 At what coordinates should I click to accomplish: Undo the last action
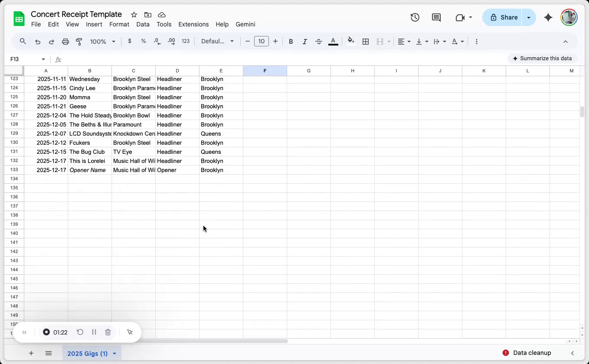(x=38, y=42)
